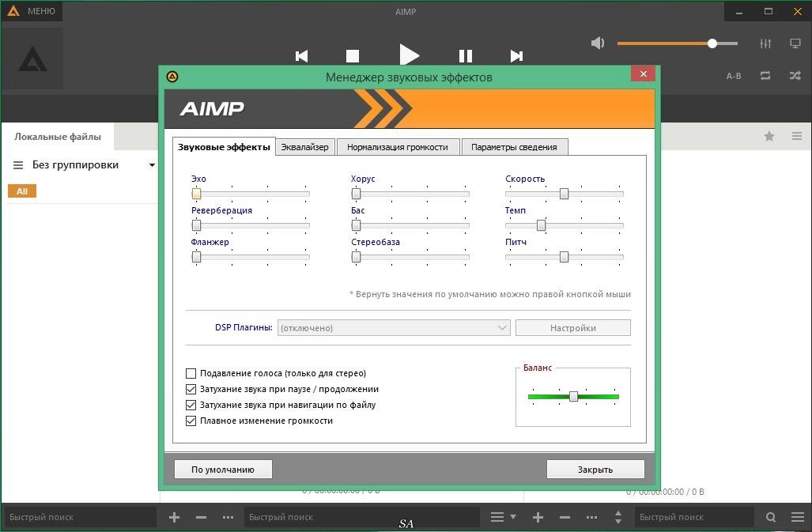Screen dimensions: 812x532
Task: Toggle A-B repeat section
Action: (733, 76)
